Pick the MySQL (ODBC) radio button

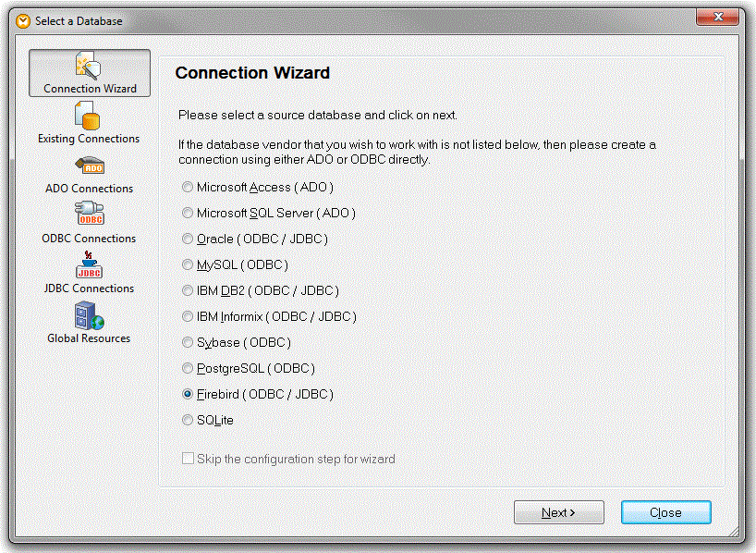(188, 264)
